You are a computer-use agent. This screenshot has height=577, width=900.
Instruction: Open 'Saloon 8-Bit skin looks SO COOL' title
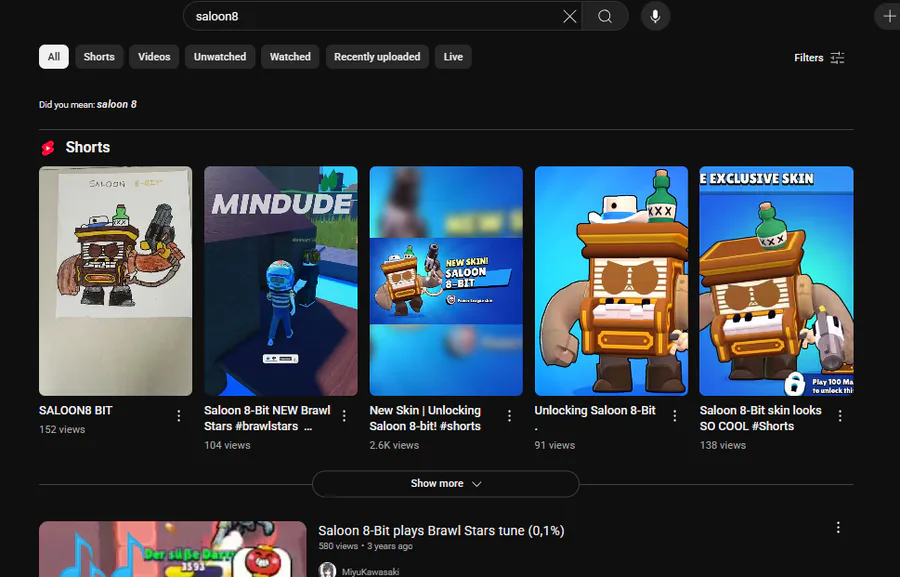pyautogui.click(x=761, y=418)
